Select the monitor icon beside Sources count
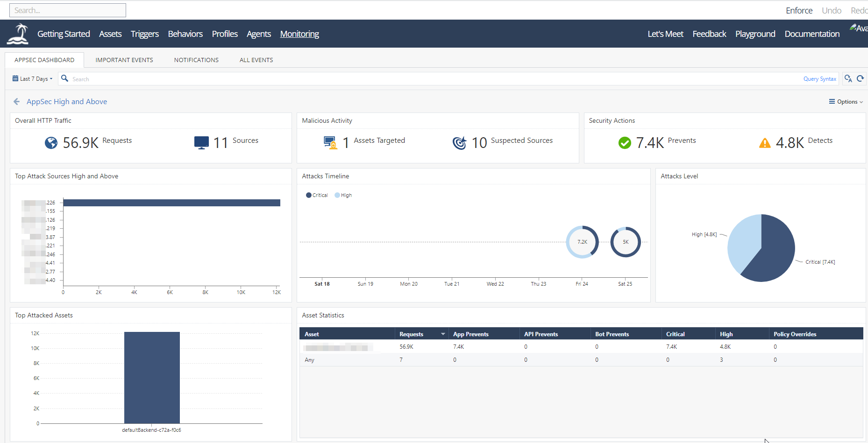 [201, 142]
